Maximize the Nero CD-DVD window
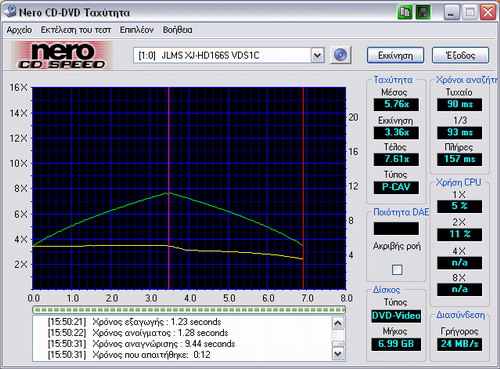This screenshot has width=500, height=369. pos(470,13)
